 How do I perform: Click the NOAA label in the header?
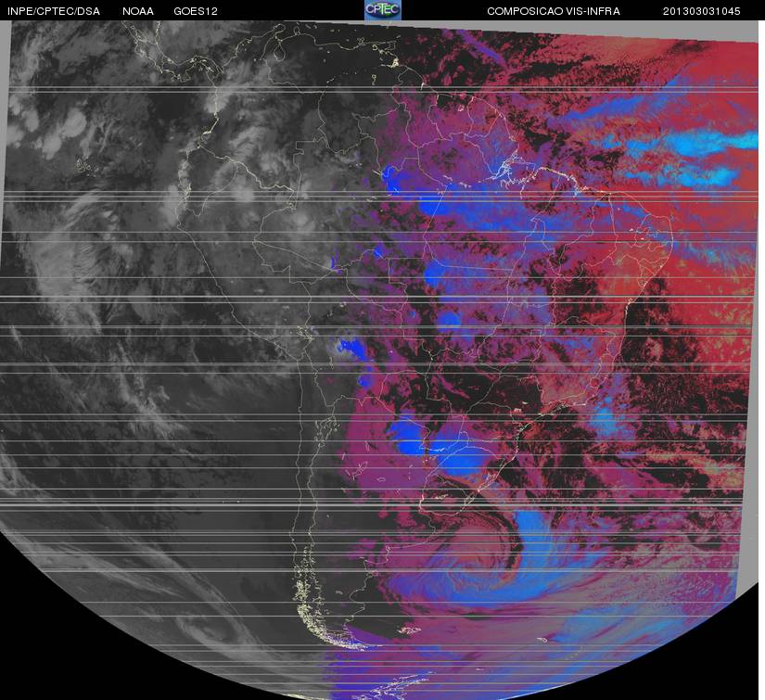pyautogui.click(x=138, y=11)
